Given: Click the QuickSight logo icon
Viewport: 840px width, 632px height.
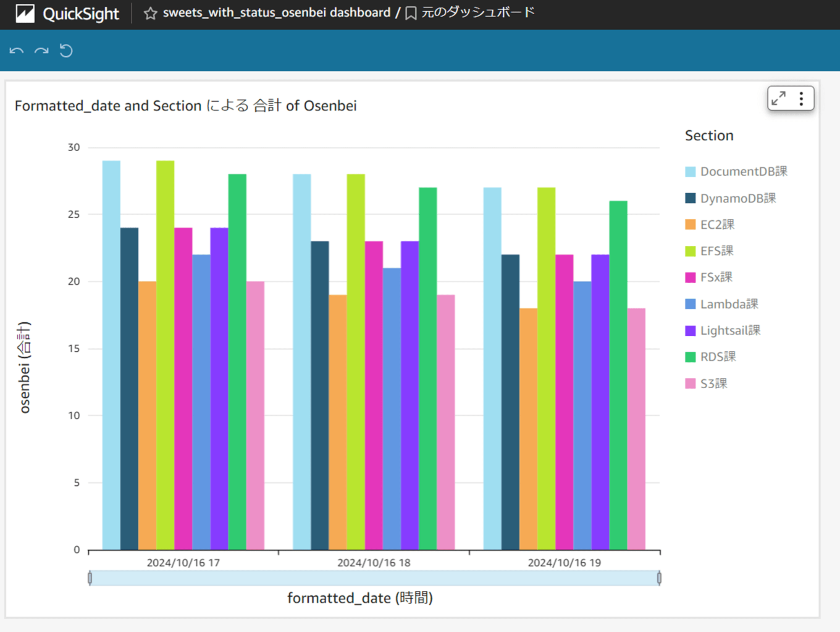Looking at the screenshot, I should click(25, 13).
